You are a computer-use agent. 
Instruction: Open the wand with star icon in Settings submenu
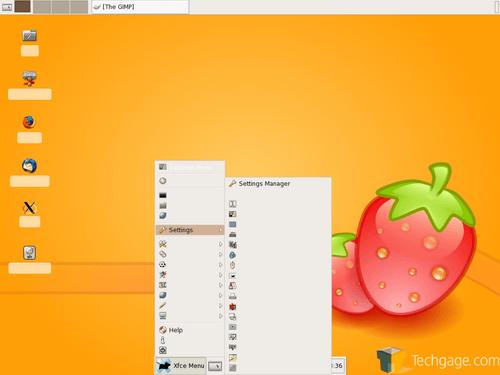tap(233, 358)
